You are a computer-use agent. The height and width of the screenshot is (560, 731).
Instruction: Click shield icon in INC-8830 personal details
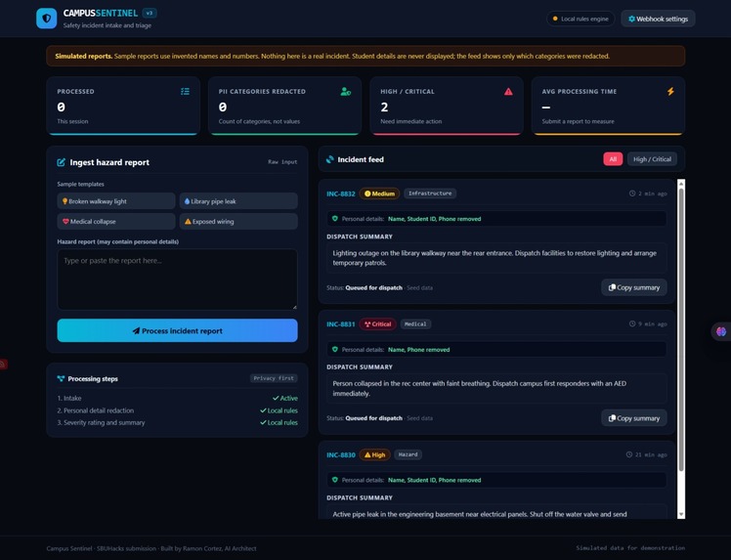point(335,480)
